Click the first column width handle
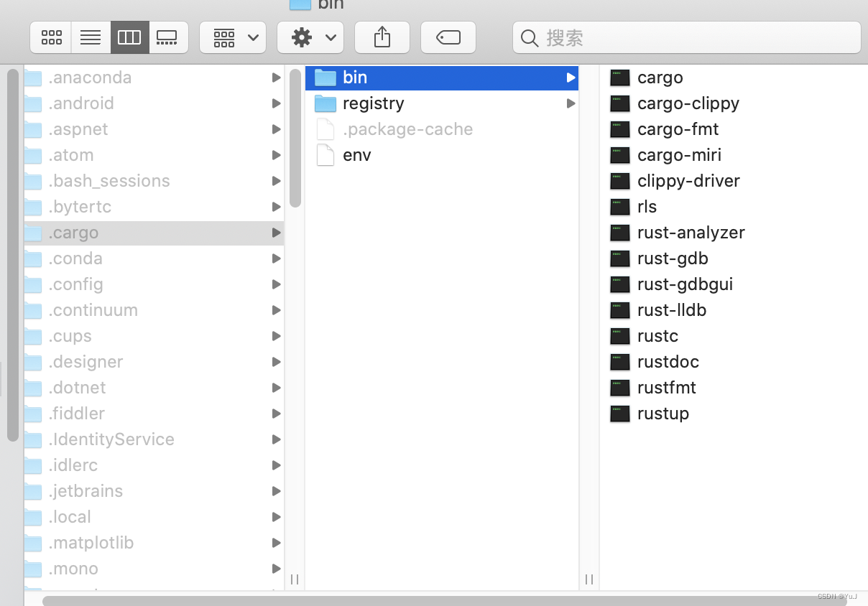Image resolution: width=868 pixels, height=606 pixels. click(295, 579)
